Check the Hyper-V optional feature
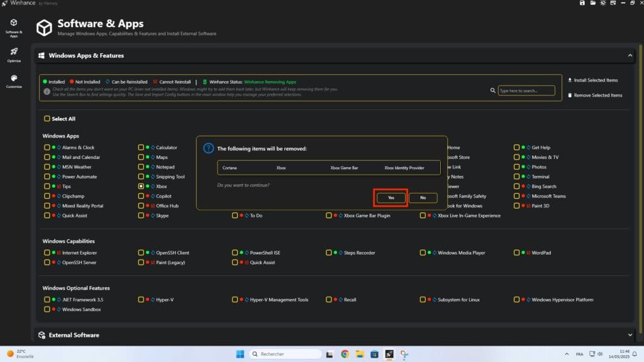 coord(141,300)
